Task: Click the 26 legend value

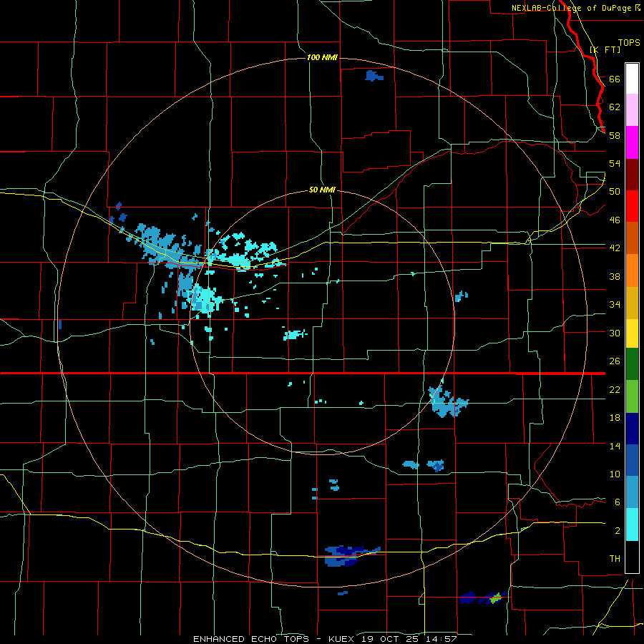Action: tap(615, 361)
